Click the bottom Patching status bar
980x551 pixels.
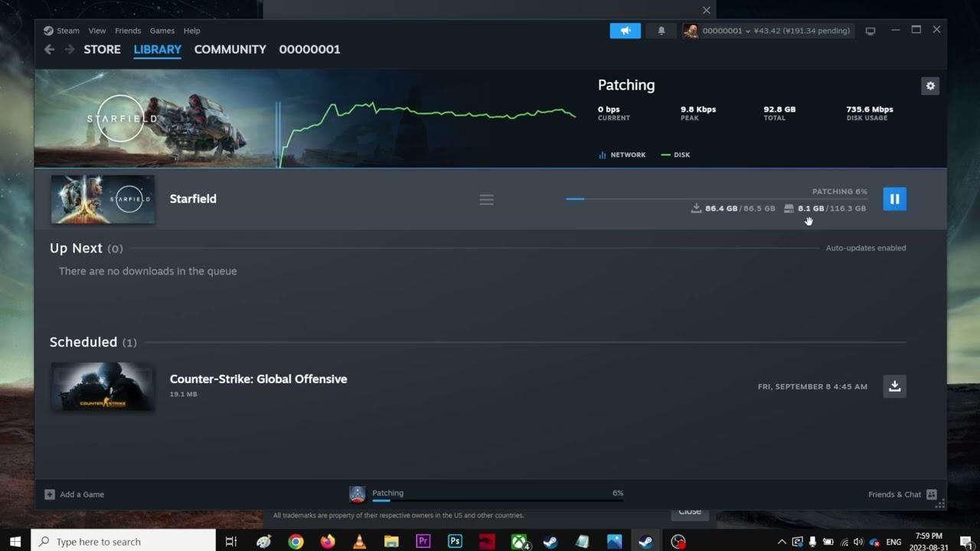pos(498,500)
